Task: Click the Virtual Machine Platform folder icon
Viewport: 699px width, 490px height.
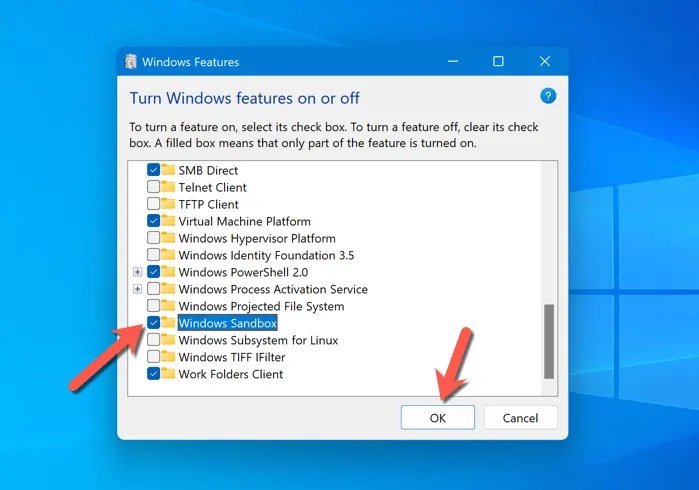Action: (x=168, y=221)
